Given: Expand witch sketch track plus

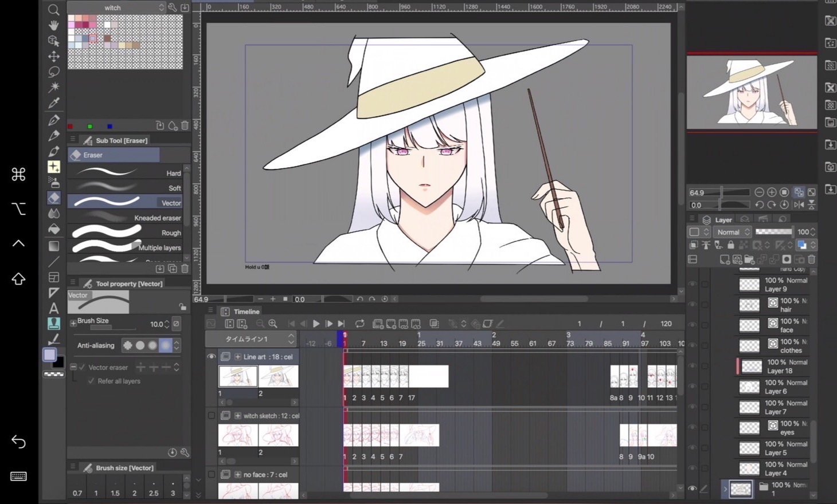Looking at the screenshot, I should 237,415.
